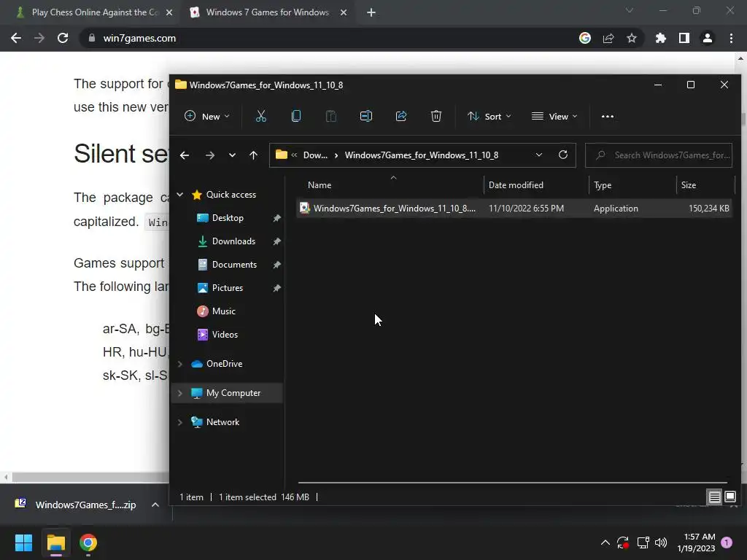
Task: Expand the My Computer tree node
Action: tap(180, 393)
